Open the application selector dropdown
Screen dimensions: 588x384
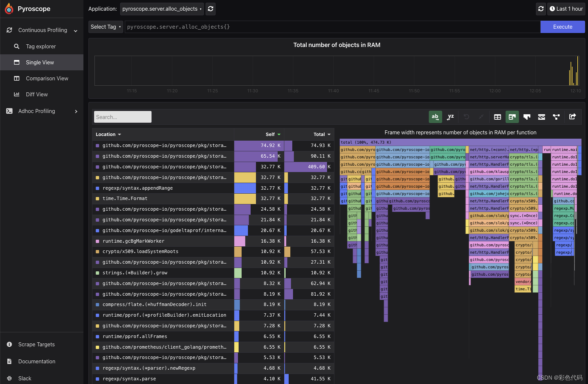pos(162,9)
